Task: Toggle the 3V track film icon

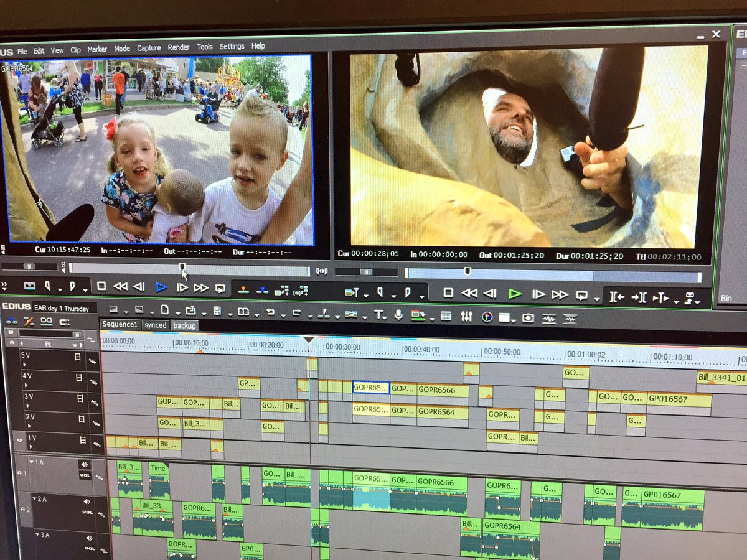Action: (80, 398)
